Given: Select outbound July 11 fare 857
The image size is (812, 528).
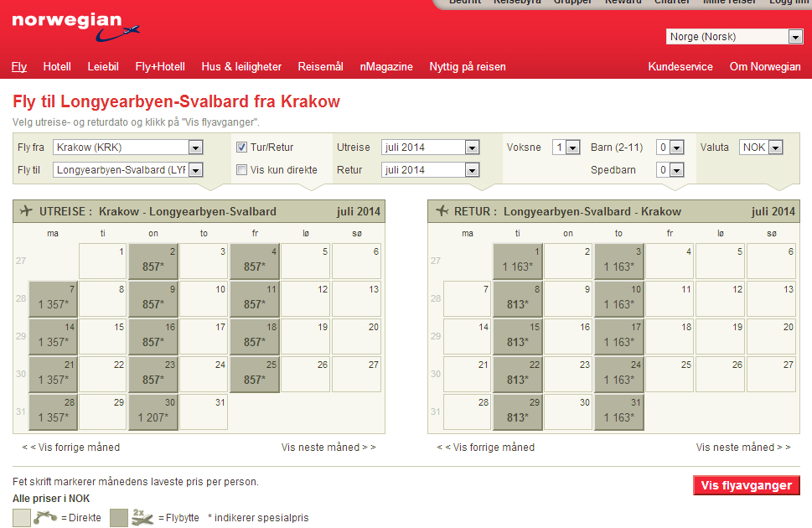Looking at the screenshot, I should (x=255, y=298).
